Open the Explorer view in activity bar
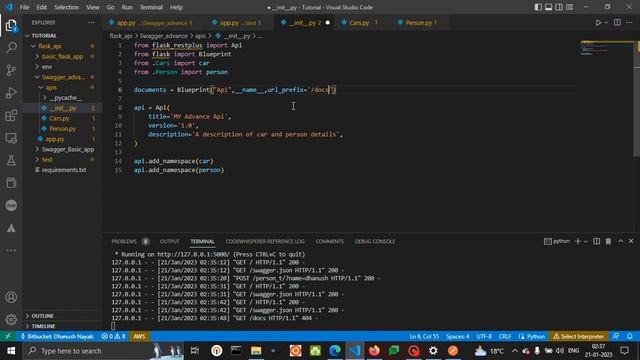 click(x=11, y=26)
